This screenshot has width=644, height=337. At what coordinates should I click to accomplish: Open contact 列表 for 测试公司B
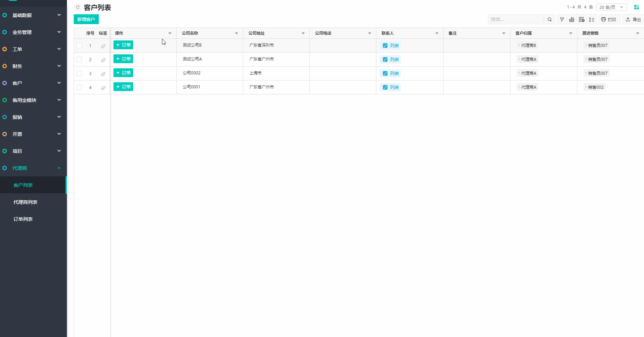click(391, 46)
